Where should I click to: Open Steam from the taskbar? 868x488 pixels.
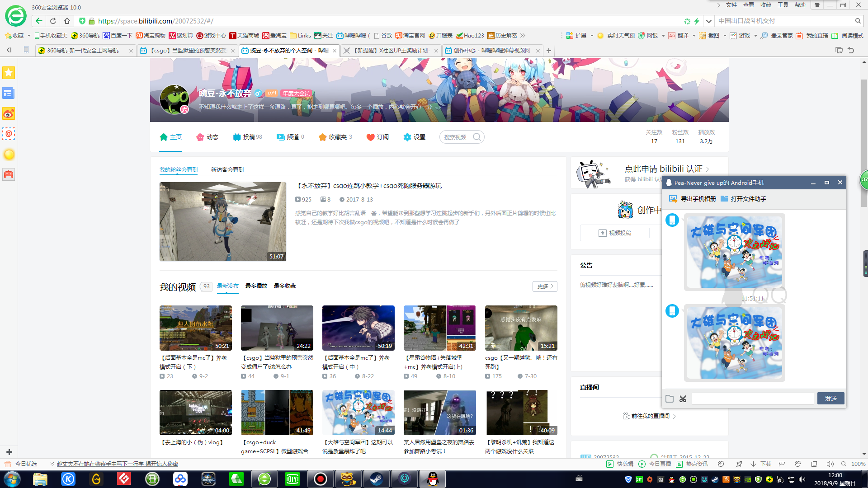click(x=377, y=479)
